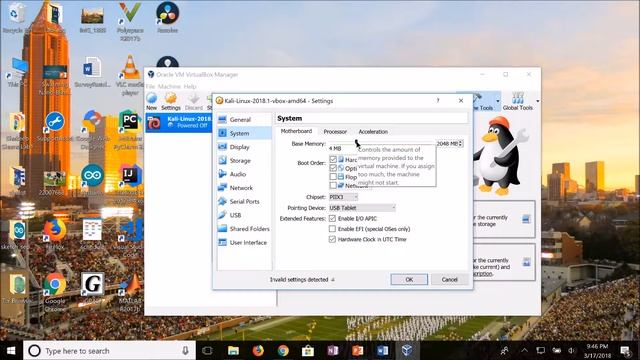This screenshot has width=640, height=360.
Task: Switch to the Acceleration tab
Action: (373, 131)
